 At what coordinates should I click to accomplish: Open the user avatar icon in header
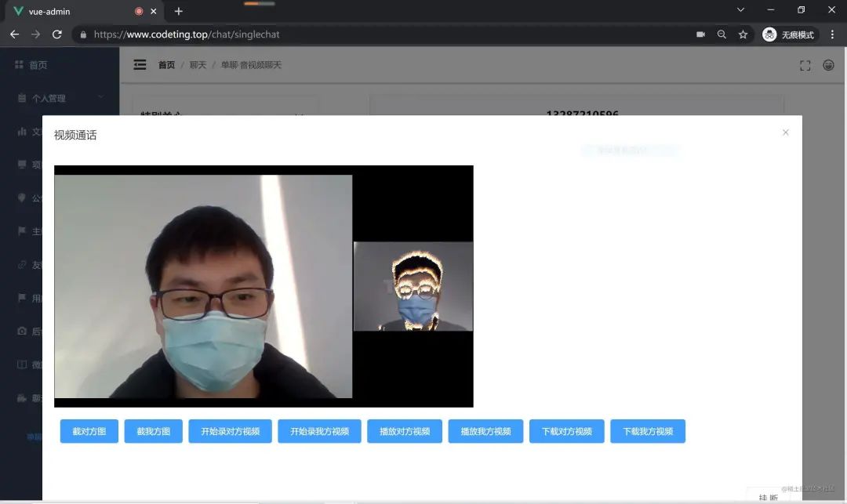coord(828,65)
